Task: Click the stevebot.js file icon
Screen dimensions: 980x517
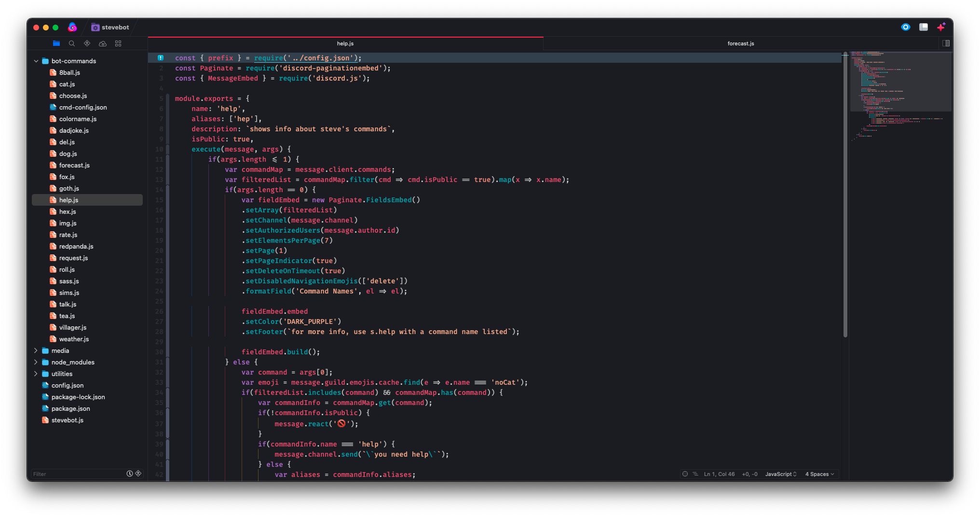Action: coord(45,420)
